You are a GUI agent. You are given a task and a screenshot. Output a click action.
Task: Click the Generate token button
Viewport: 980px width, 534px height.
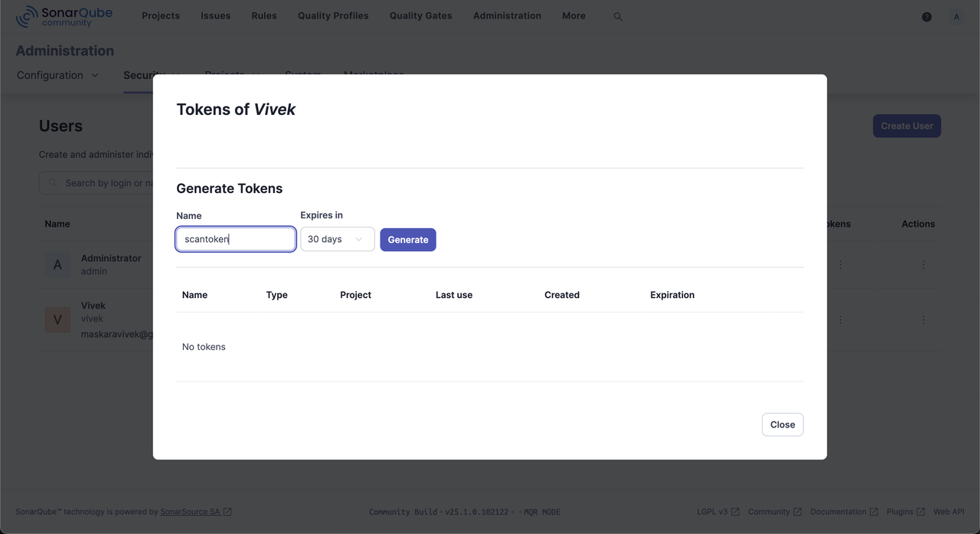(x=407, y=240)
